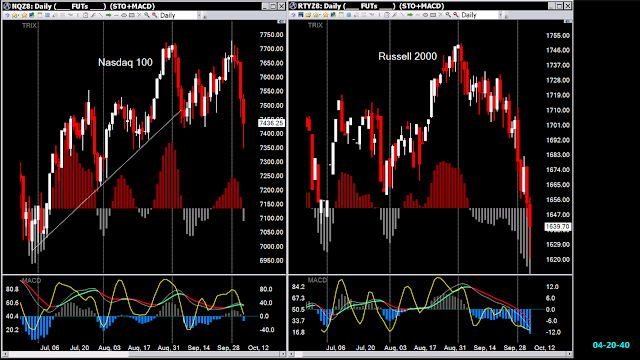The height and width of the screenshot is (360, 640).
Task: Click the green zoom magnifier in RTYZ8 toolbar
Action: pyautogui.click(x=448, y=15)
